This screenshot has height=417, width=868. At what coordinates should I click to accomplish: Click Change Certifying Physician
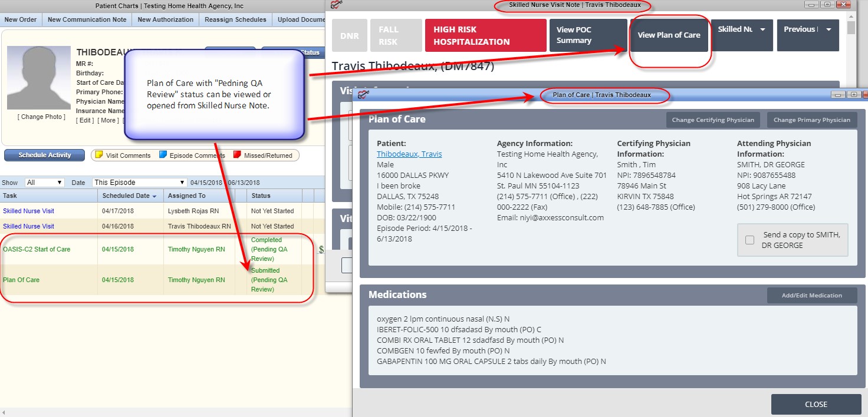[713, 120]
